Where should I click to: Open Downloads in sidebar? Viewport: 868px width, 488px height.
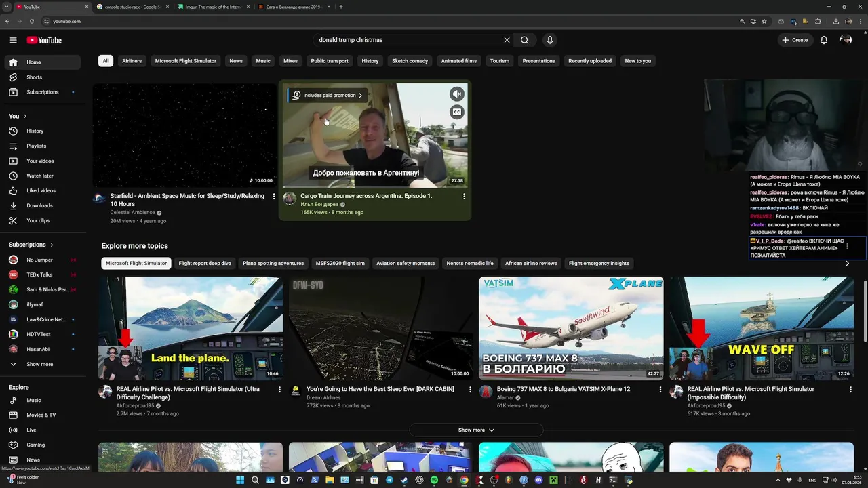[42, 206]
